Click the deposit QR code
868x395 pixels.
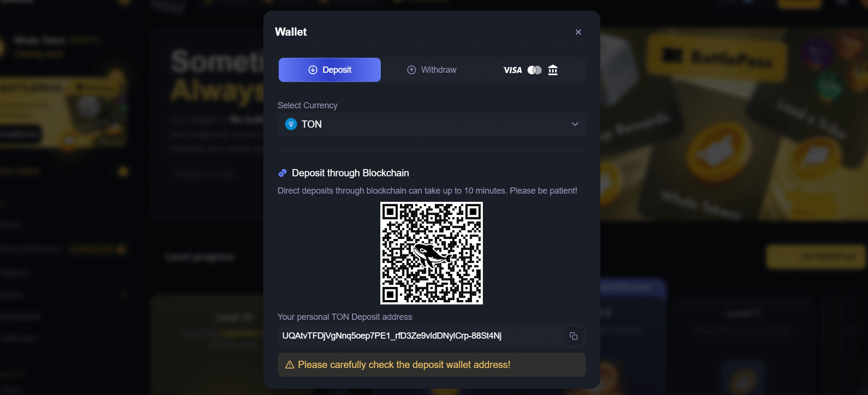click(431, 253)
